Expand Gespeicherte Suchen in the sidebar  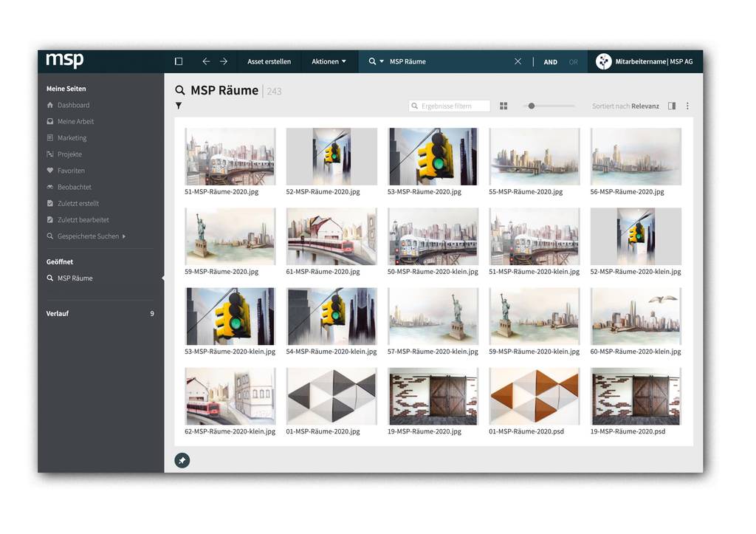[86, 236]
